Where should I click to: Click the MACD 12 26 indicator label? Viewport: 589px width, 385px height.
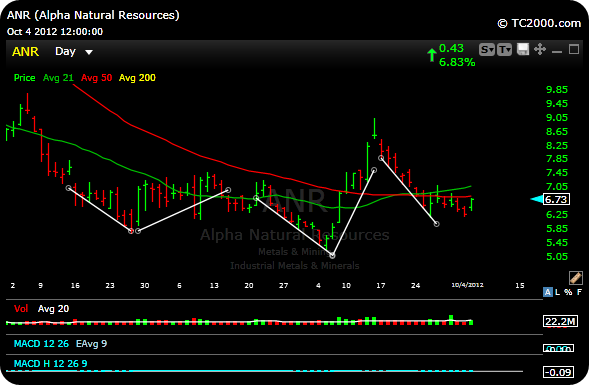coord(41,344)
